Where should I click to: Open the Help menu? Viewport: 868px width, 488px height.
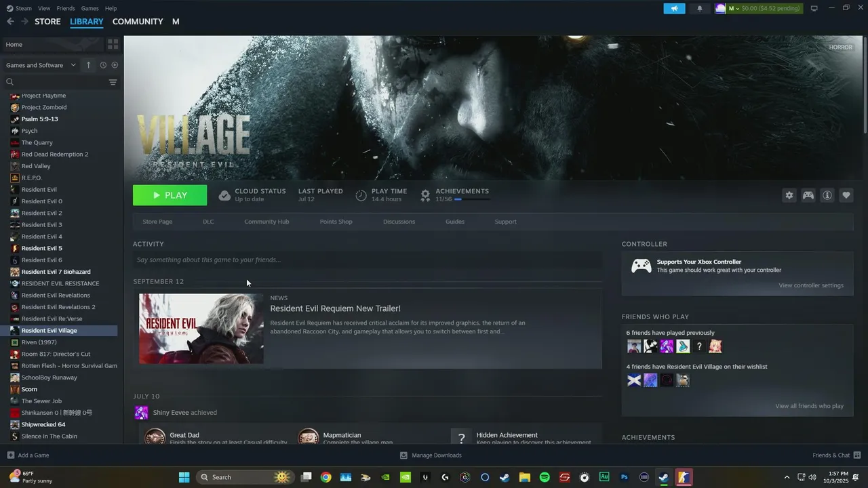(x=111, y=8)
